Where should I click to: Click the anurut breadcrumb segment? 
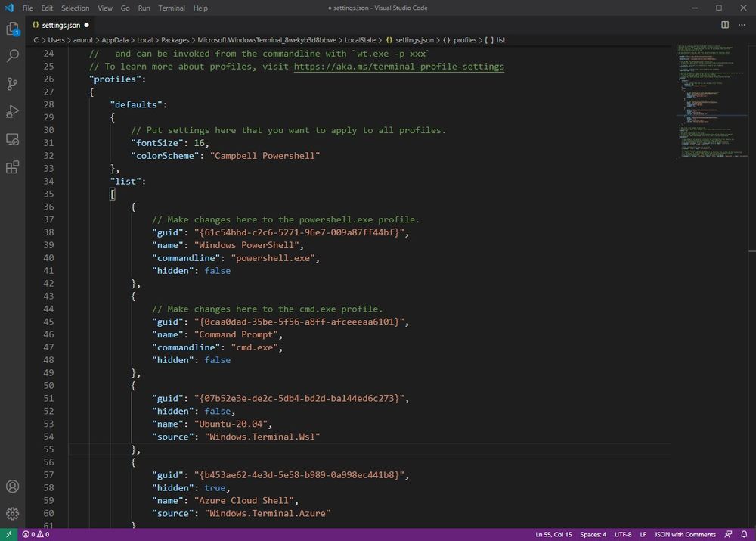[83, 40]
